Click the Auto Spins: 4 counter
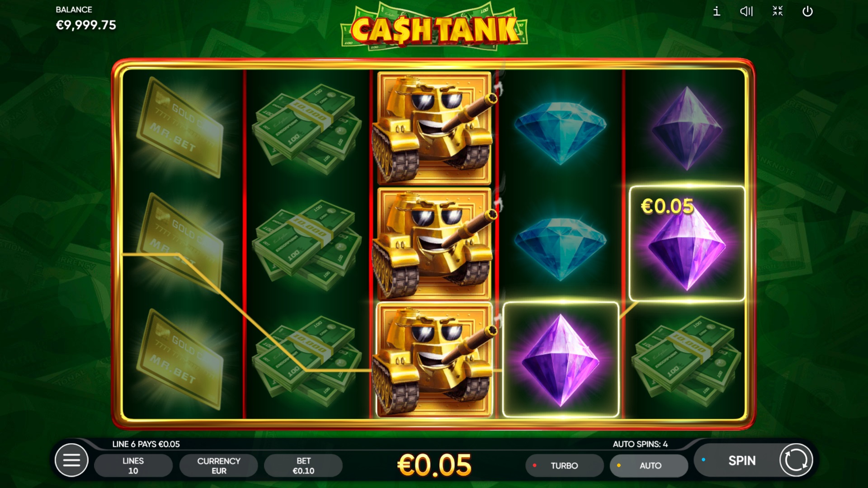Image resolution: width=868 pixels, height=488 pixels. (640, 444)
